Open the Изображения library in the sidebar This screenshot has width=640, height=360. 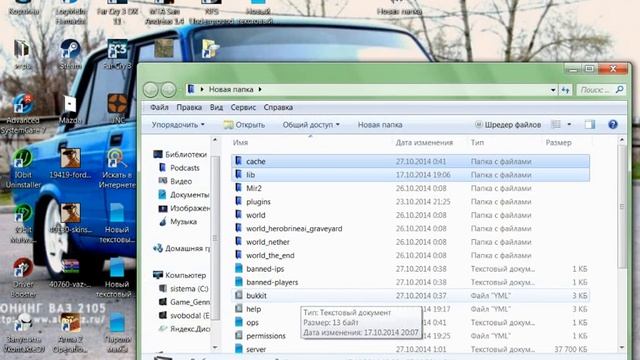[x=184, y=208]
